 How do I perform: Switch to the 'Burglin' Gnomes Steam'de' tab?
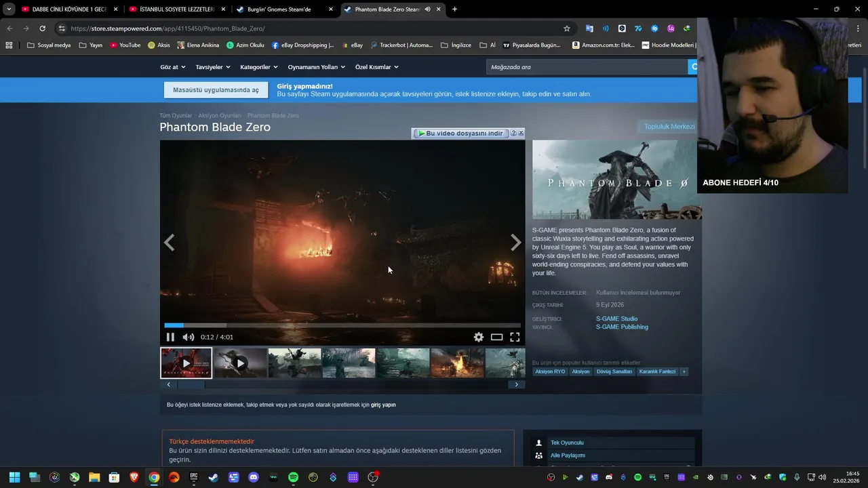tap(284, 9)
